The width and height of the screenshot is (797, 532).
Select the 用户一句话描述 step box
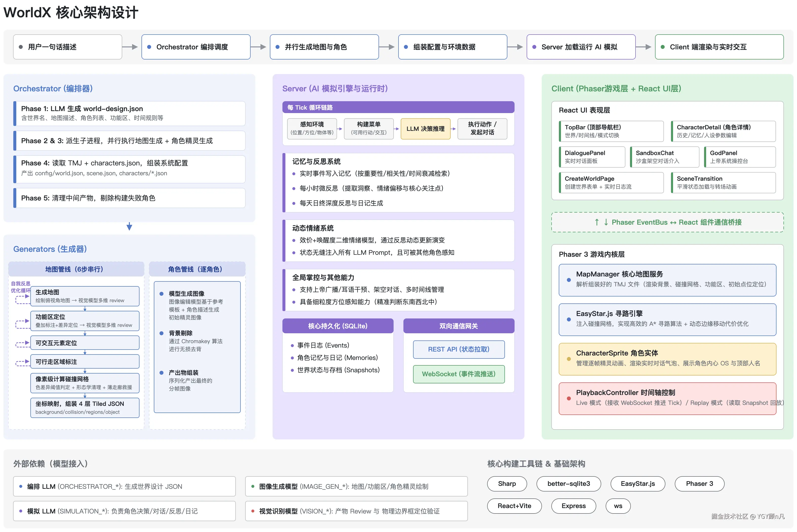67,47
